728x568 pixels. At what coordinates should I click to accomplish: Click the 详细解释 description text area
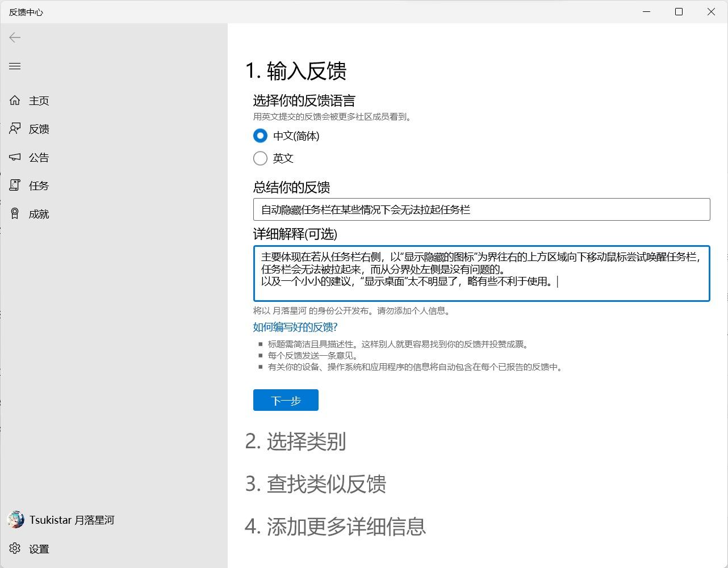482,274
